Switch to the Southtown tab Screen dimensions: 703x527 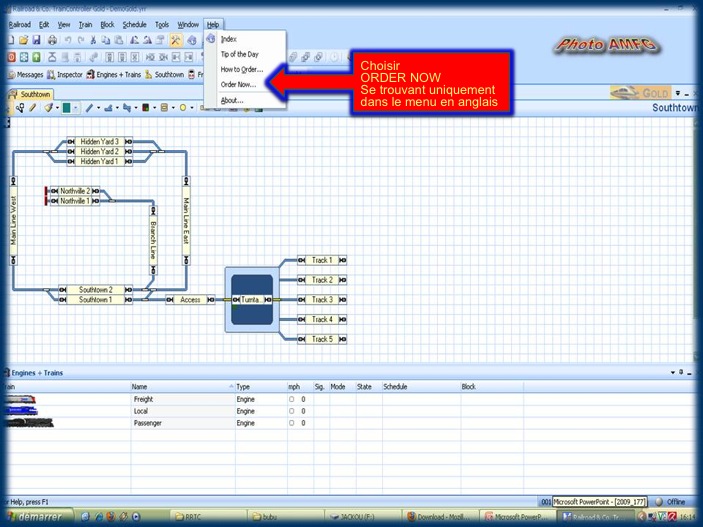click(30, 94)
